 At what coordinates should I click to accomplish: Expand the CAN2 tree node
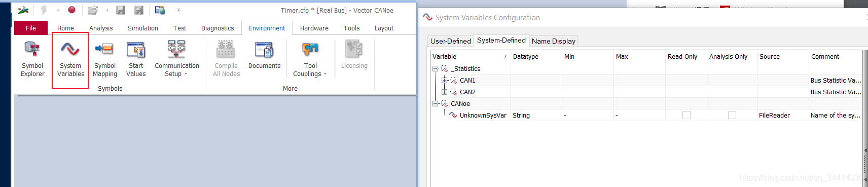444,92
